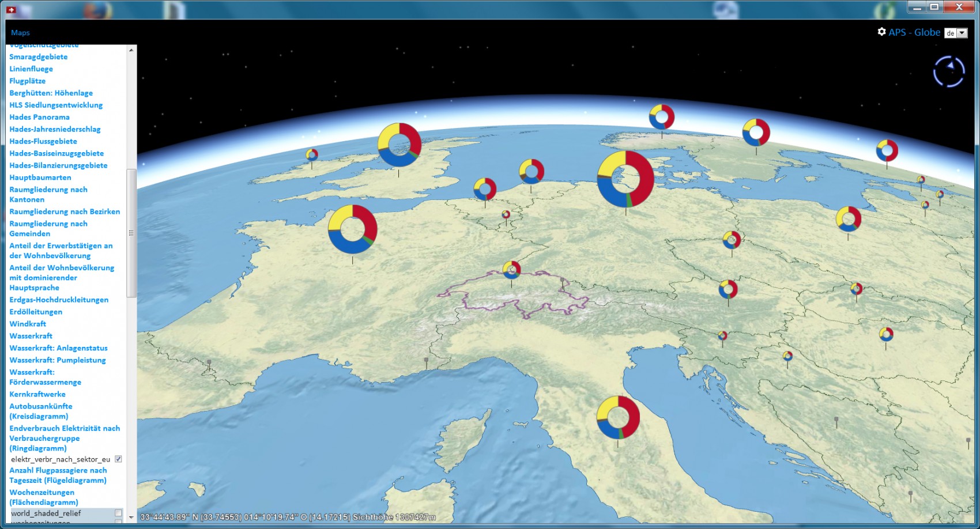This screenshot has width=980, height=529.
Task: Select the donut chart over Poland
Action: pyautogui.click(x=849, y=219)
